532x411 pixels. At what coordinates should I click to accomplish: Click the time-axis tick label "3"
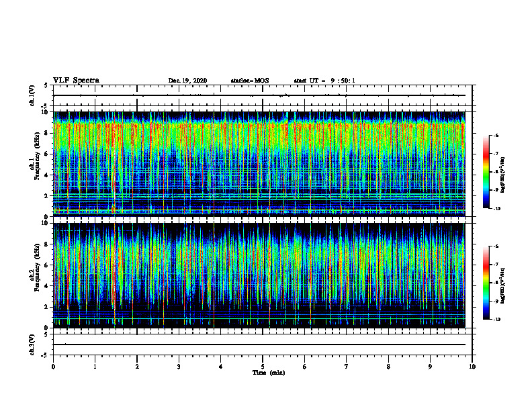[x=179, y=367]
